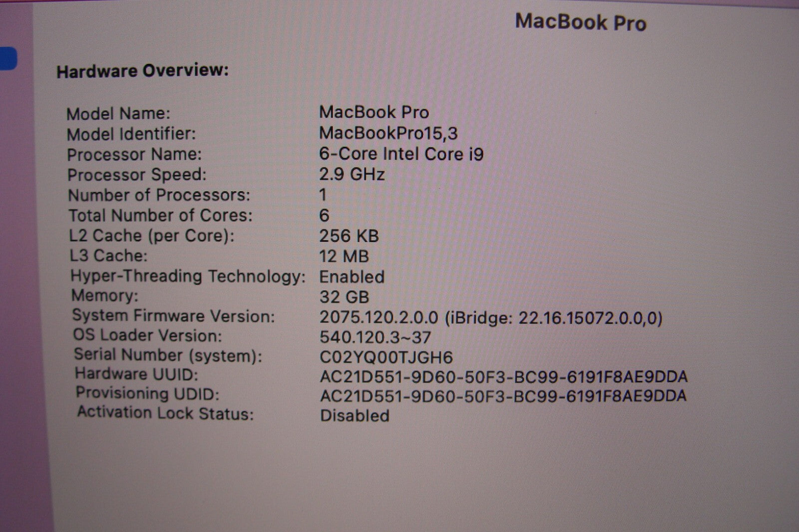The height and width of the screenshot is (532, 799).
Task: Click the 12 MB L3 cache value
Action: click(344, 256)
